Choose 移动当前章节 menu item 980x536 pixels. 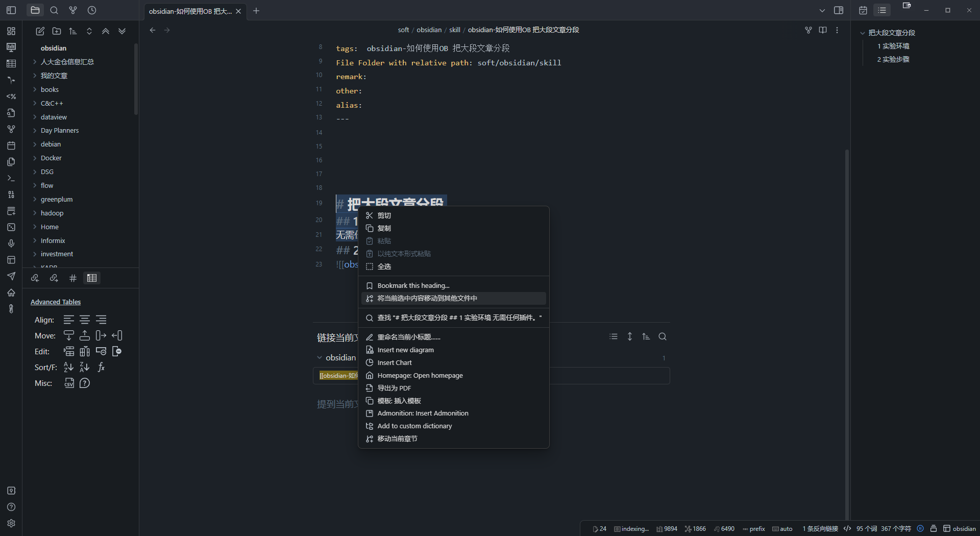pos(454,438)
